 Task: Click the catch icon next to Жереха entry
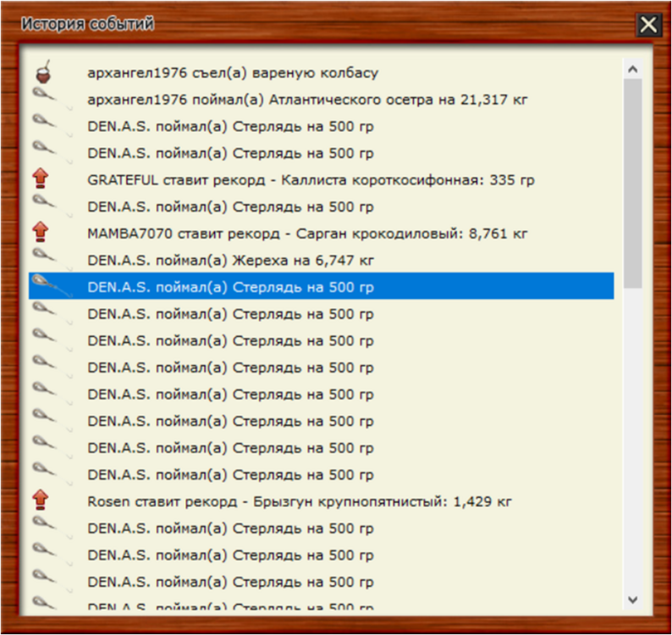pyautogui.click(x=42, y=259)
